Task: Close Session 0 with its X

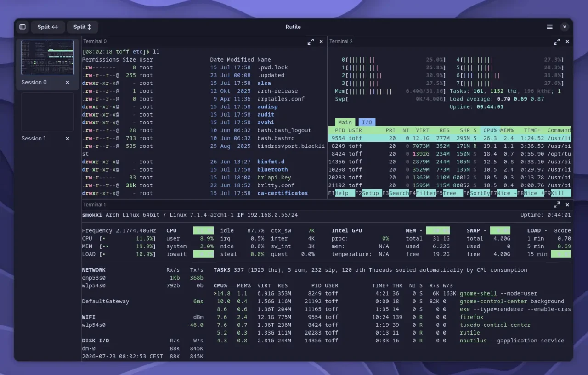Action: (68, 83)
